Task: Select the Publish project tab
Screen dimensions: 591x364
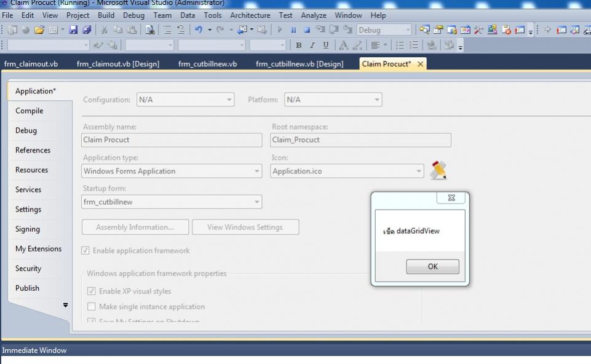Action: pos(27,288)
